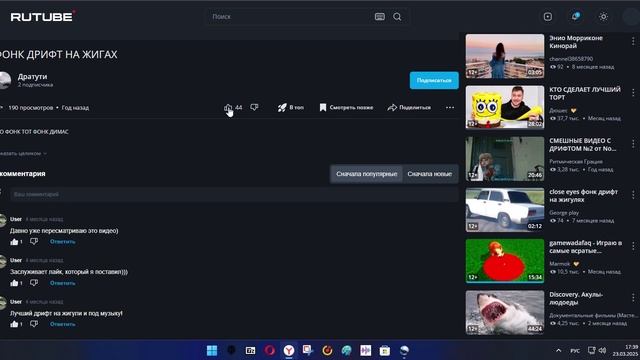Screen dimensions: 640x360
Task: Dislike the comment 'Заслуживает лайк, который я поставил)))'
Action: [34, 283]
